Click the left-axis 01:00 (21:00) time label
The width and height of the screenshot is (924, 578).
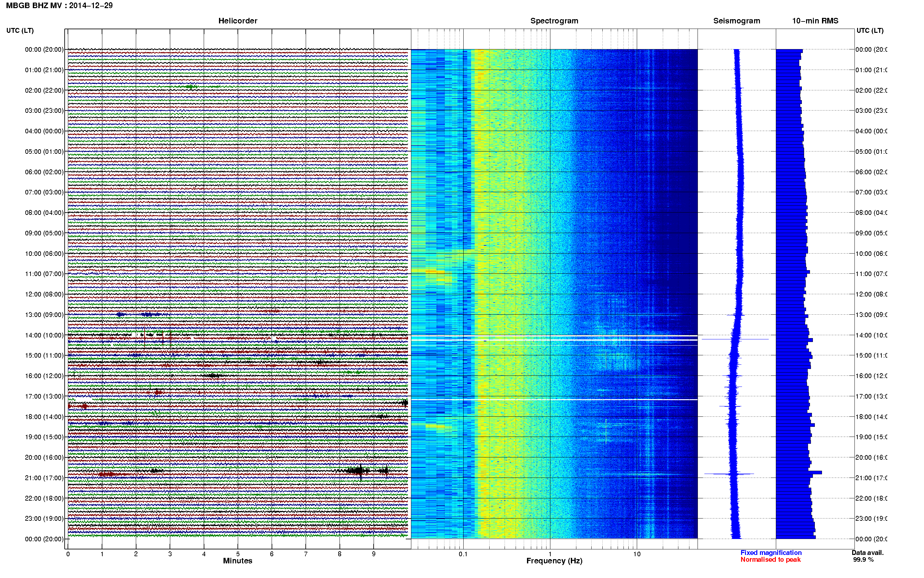44,70
